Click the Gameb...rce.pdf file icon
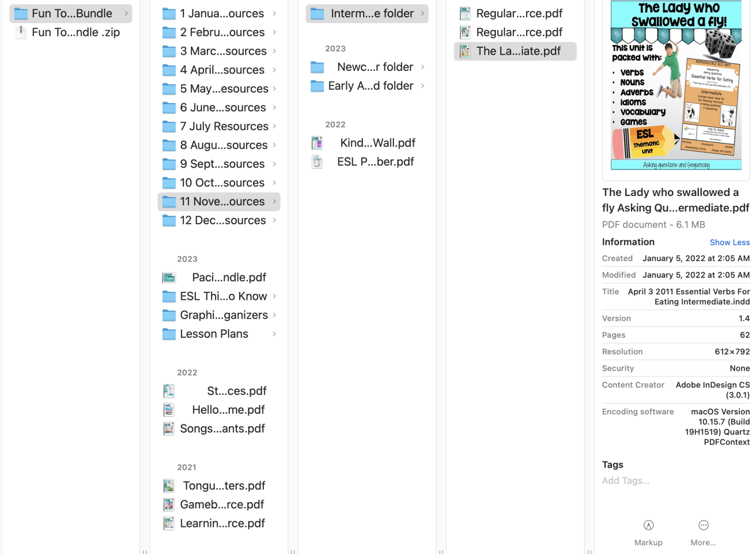The height and width of the screenshot is (554, 756). pos(169,505)
